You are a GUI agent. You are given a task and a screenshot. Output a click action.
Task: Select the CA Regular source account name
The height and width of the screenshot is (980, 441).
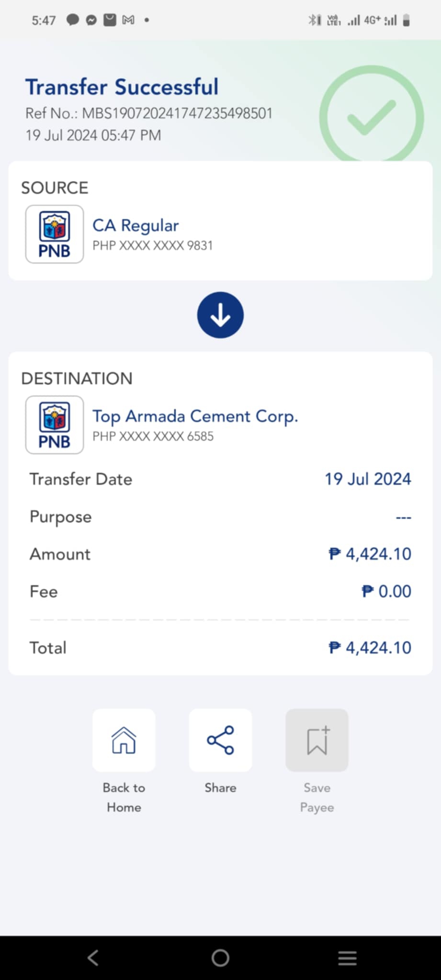pos(136,225)
